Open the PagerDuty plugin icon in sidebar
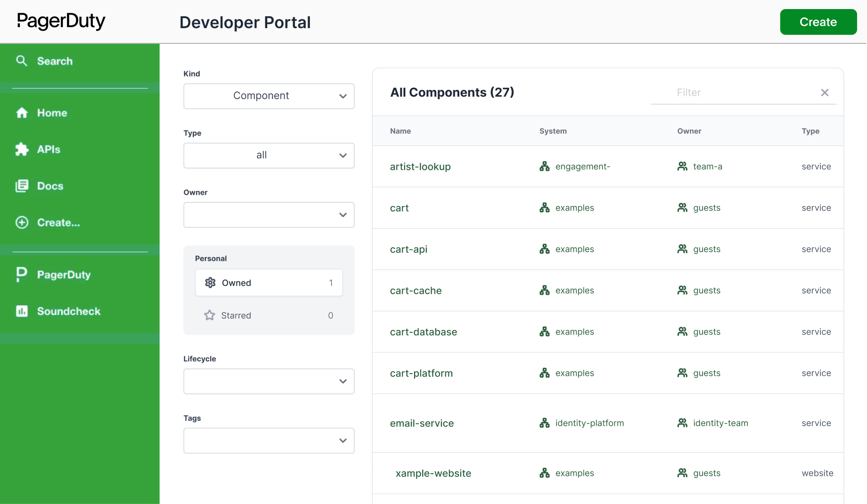This screenshot has height=504, width=867. [x=22, y=274]
